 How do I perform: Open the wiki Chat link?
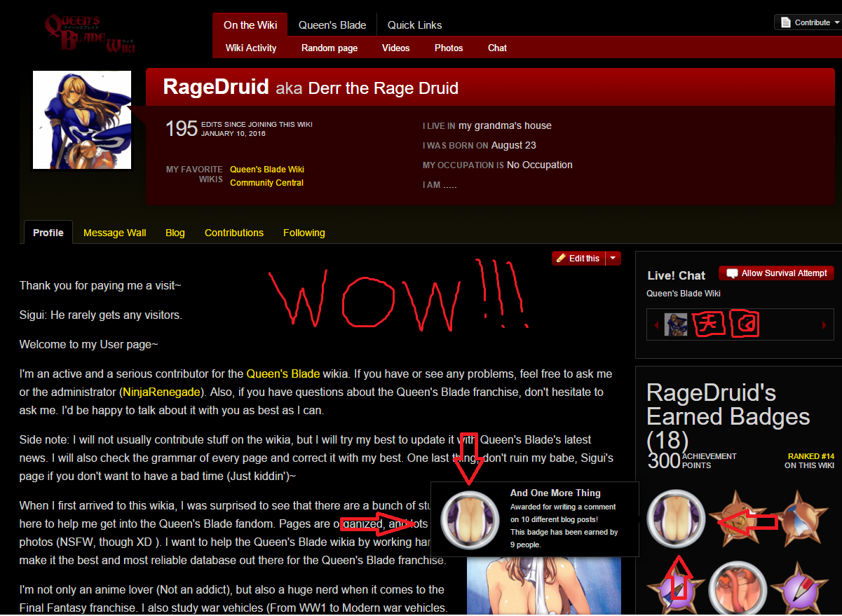tap(497, 48)
